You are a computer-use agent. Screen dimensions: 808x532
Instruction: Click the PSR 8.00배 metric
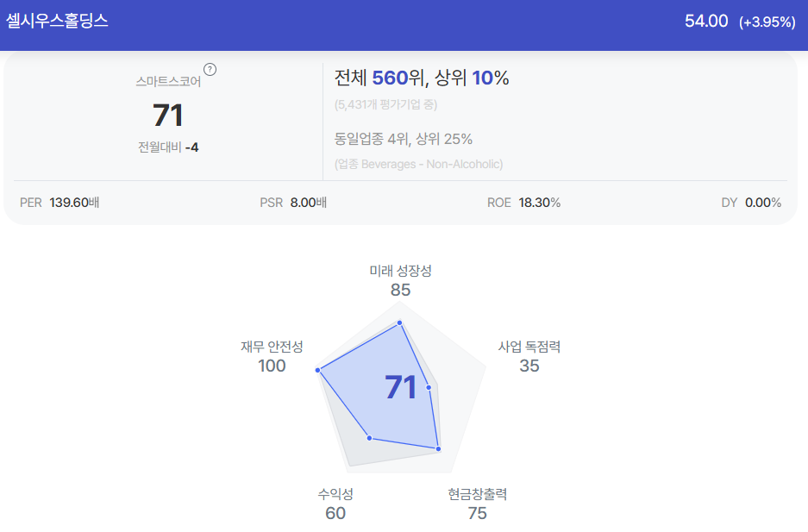click(x=293, y=203)
